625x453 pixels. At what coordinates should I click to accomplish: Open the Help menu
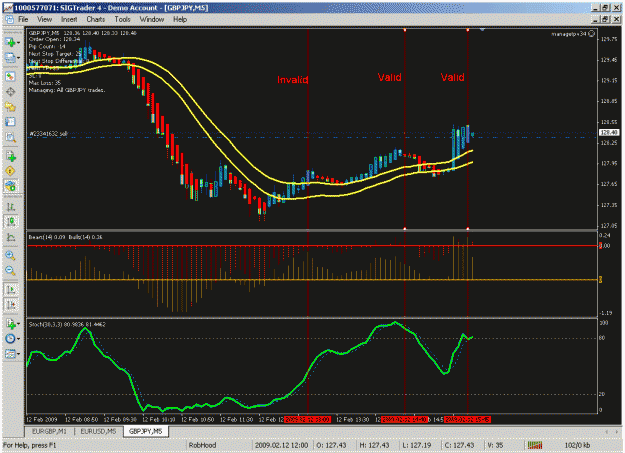(180, 19)
